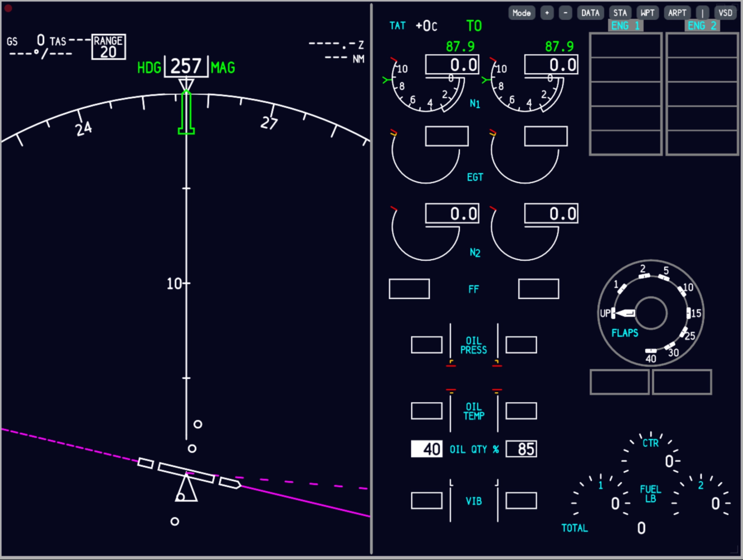
Task: Toggle STA stations overlay
Action: (x=620, y=13)
